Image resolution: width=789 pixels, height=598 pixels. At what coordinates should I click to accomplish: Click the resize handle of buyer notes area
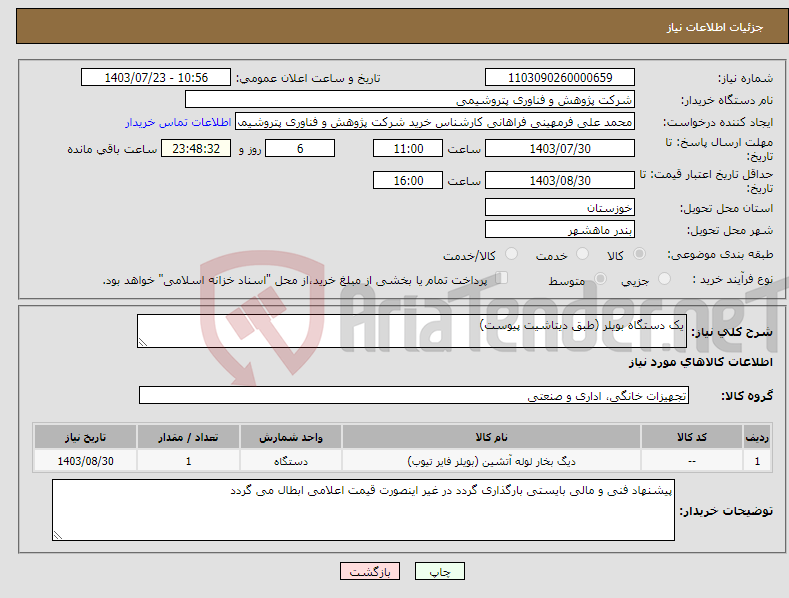click(58, 535)
